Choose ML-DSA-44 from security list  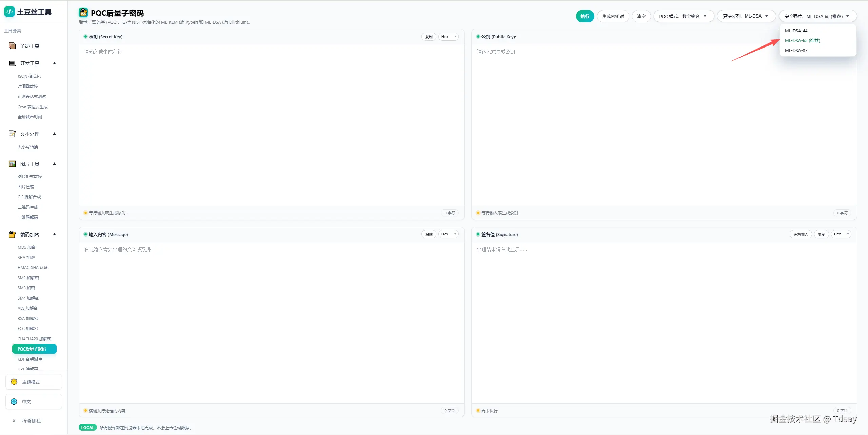796,31
